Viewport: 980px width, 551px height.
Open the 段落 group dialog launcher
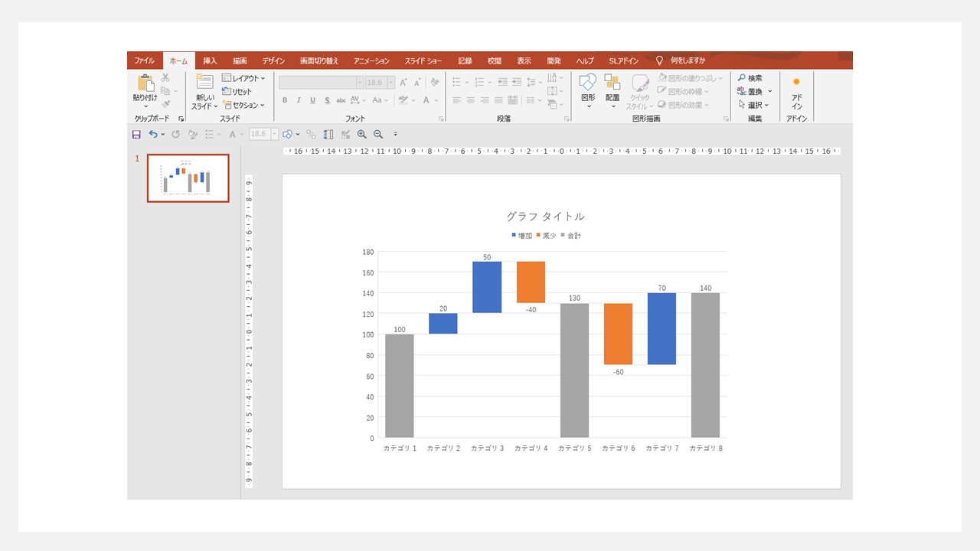(x=567, y=119)
